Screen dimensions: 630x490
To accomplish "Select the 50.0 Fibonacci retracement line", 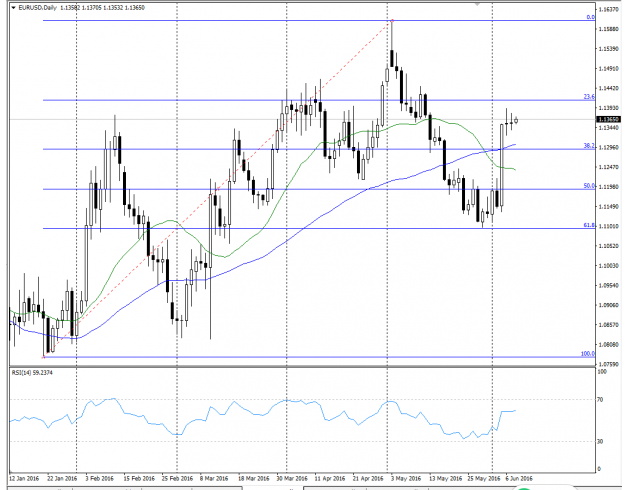I will [x=300, y=189].
